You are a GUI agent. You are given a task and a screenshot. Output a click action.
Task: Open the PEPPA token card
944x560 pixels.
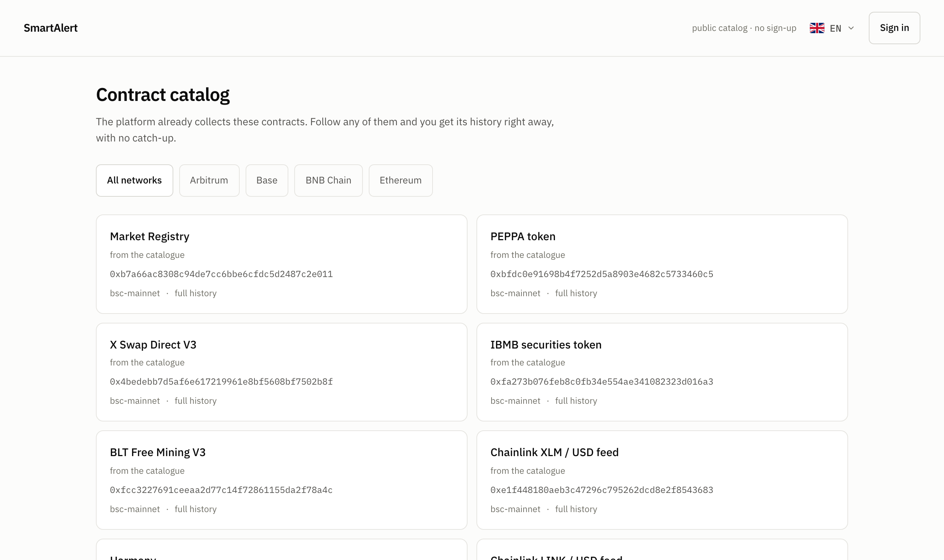(x=662, y=264)
